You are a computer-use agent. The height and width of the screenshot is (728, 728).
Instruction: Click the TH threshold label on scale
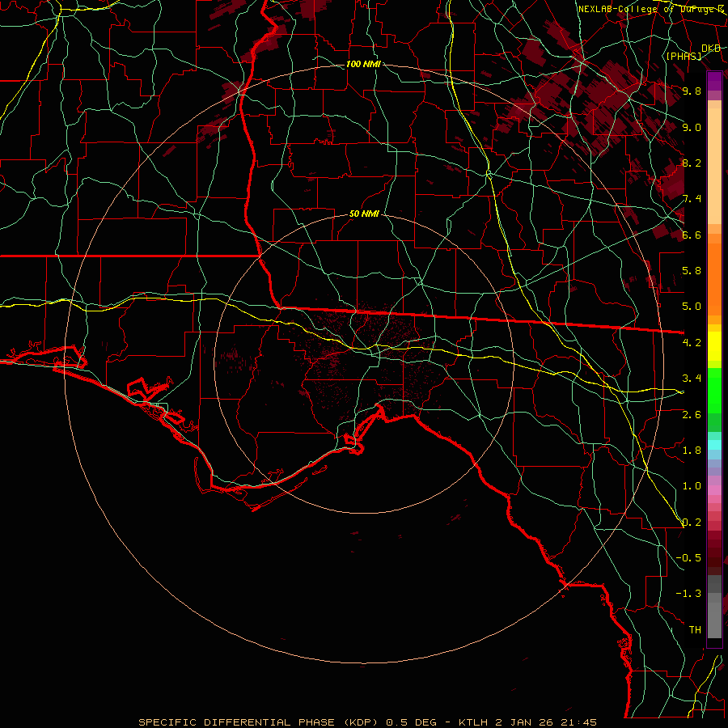(695, 630)
